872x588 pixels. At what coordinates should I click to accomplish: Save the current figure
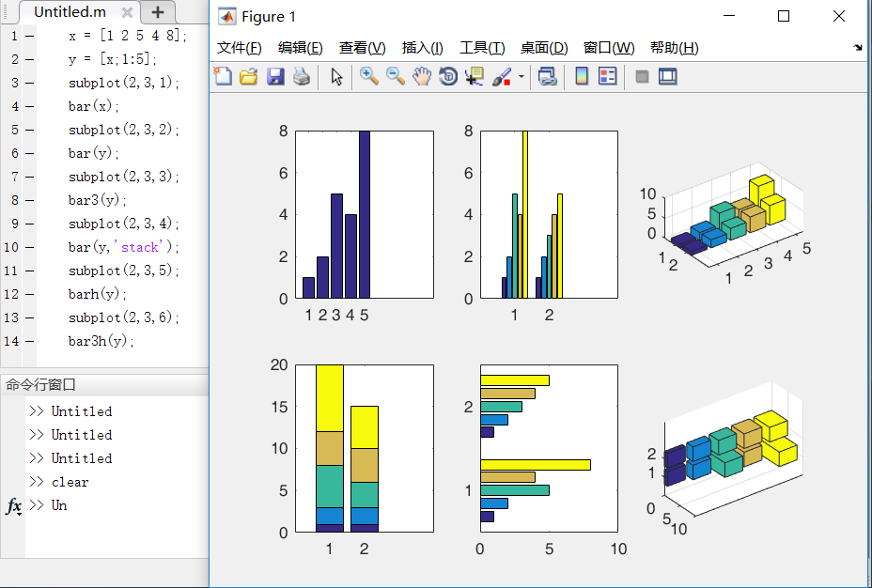point(273,76)
